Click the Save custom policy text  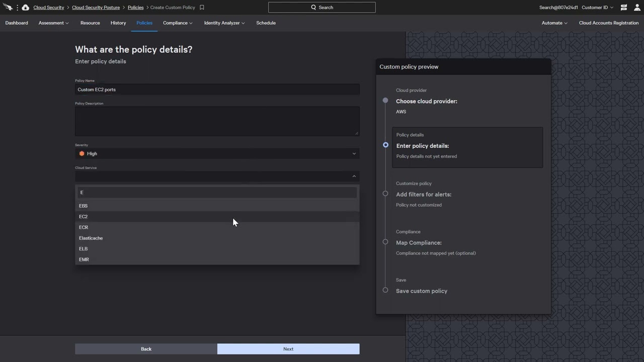pyautogui.click(x=422, y=291)
